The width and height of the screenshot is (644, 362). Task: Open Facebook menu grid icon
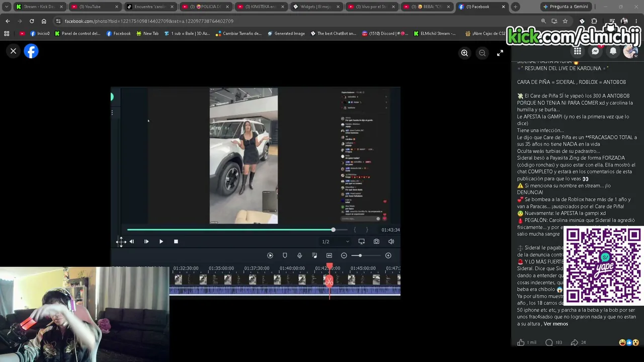pyautogui.click(x=578, y=51)
